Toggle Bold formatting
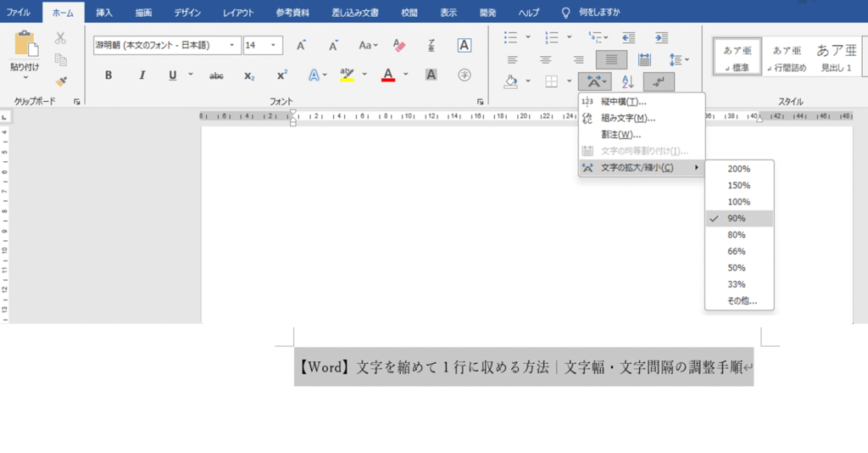The image size is (868, 453). (x=108, y=75)
